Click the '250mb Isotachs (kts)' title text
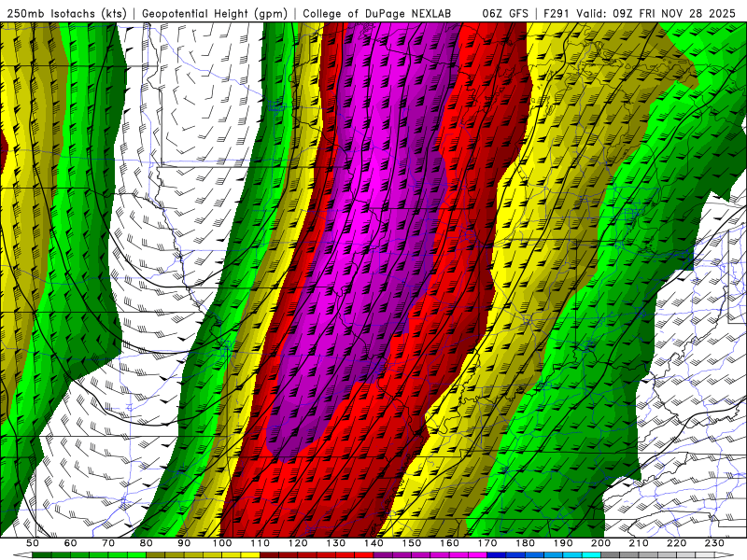 [x=67, y=14]
